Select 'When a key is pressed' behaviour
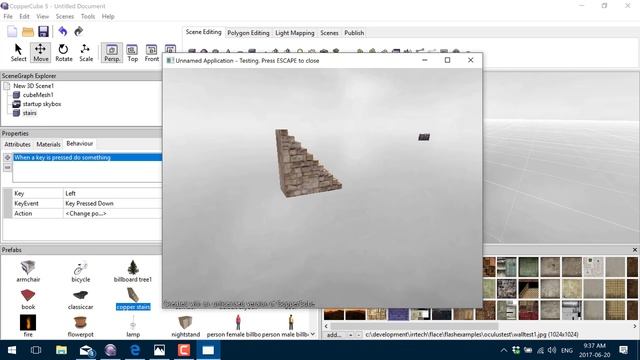Screen dimensions: 640x360 [x=87, y=158]
